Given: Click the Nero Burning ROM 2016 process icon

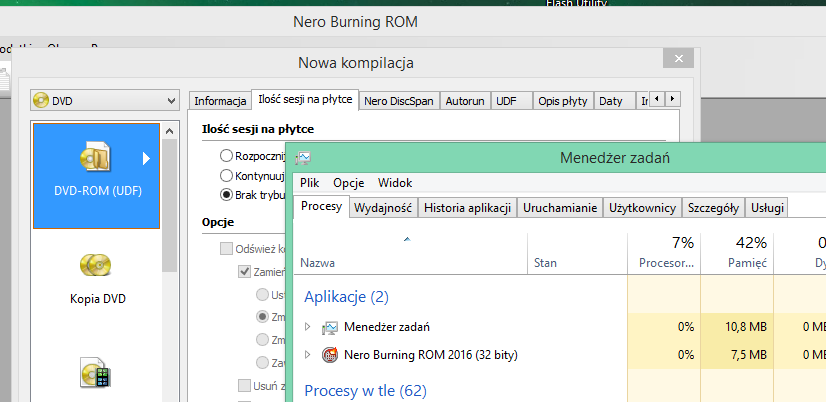Looking at the screenshot, I should click(x=329, y=355).
